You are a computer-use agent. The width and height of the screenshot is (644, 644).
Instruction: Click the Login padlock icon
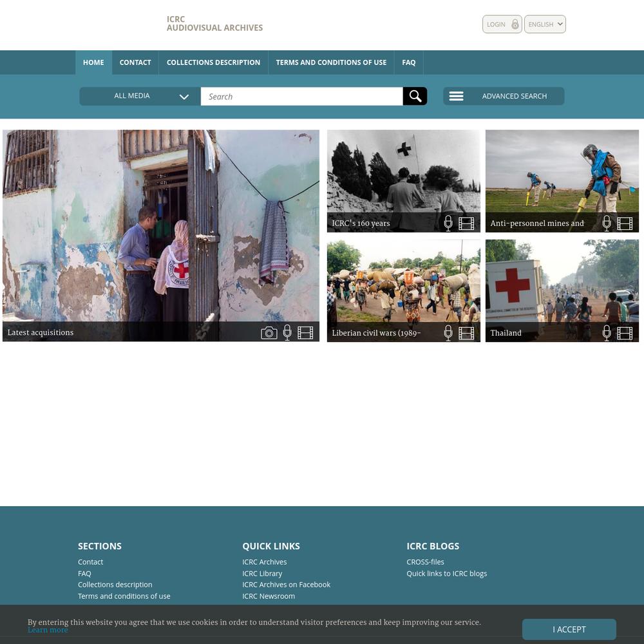click(515, 24)
